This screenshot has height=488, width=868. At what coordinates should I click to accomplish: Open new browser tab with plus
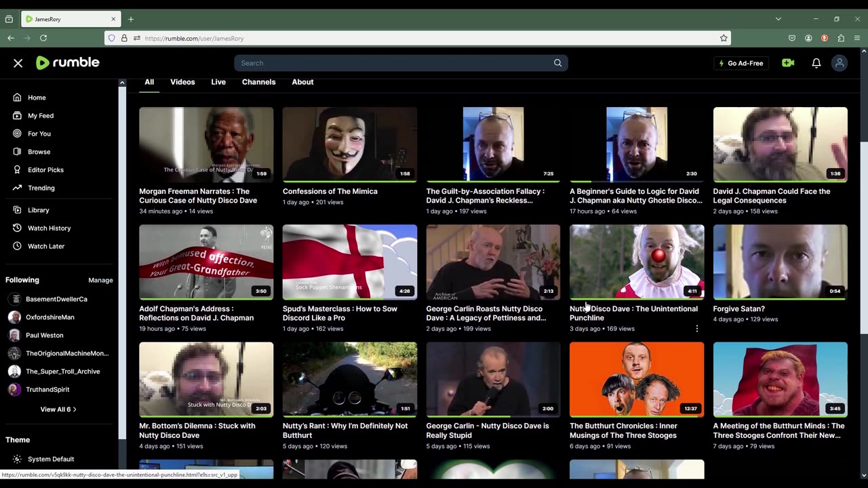(131, 19)
